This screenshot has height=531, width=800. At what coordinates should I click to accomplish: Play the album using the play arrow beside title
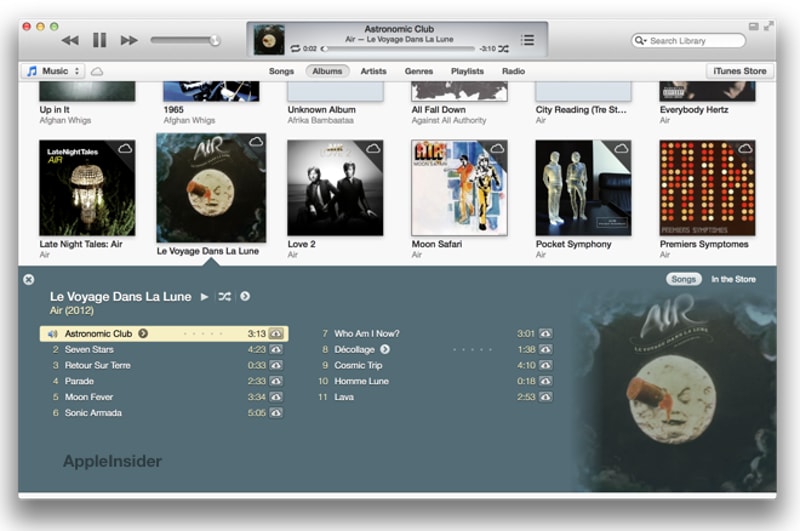click(x=205, y=297)
